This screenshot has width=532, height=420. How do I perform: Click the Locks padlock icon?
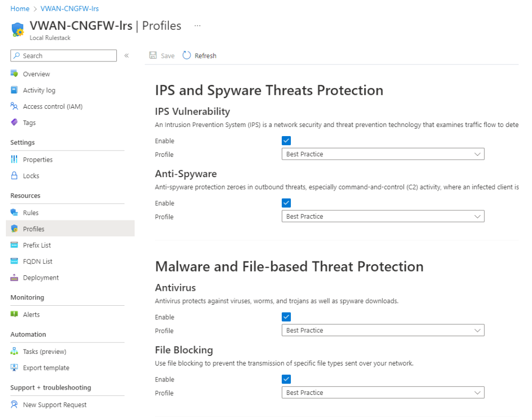pyautogui.click(x=14, y=176)
